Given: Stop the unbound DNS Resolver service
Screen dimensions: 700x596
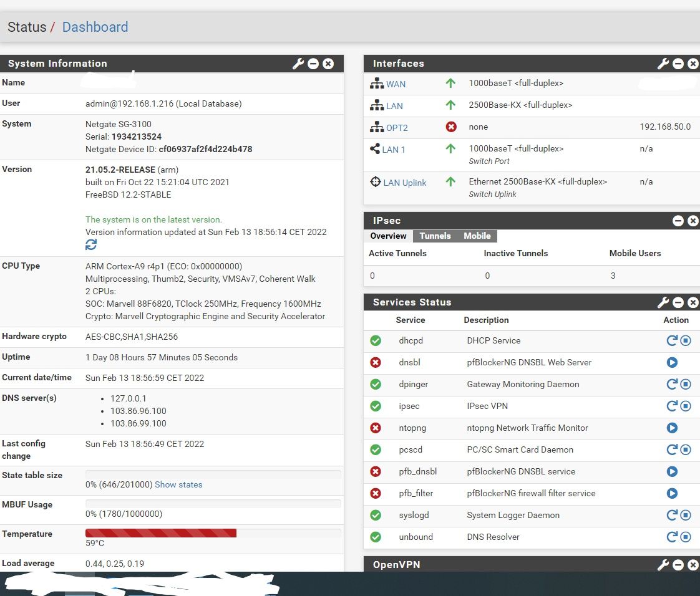Looking at the screenshot, I should pyautogui.click(x=686, y=537).
